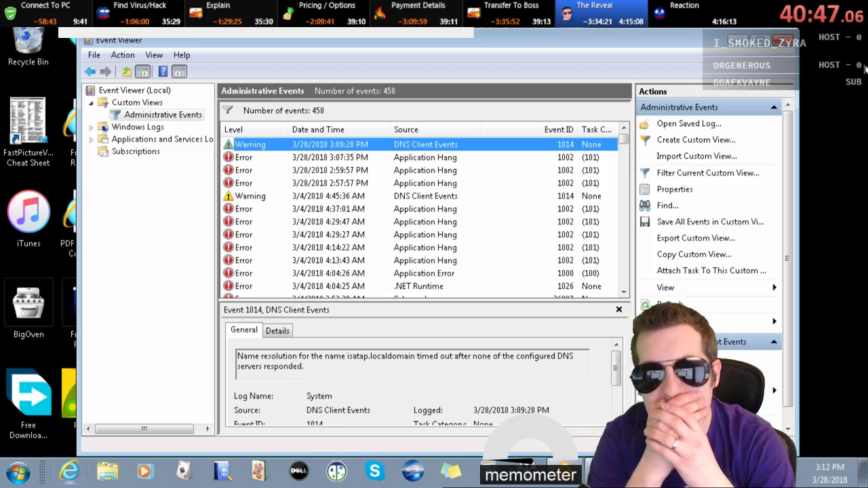
Task: Open the iTunes desktop icon
Action: (28, 219)
